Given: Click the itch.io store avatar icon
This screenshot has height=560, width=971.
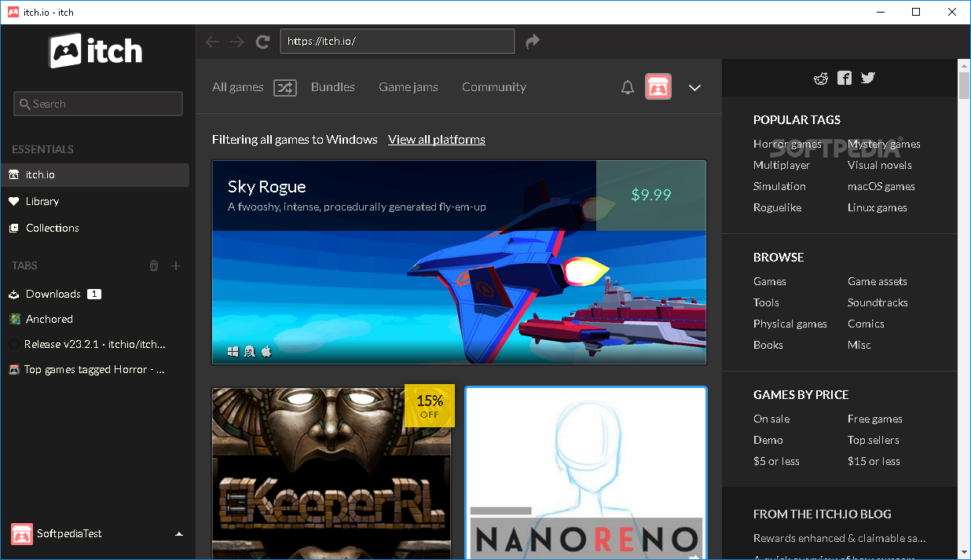Looking at the screenshot, I should tap(658, 86).
